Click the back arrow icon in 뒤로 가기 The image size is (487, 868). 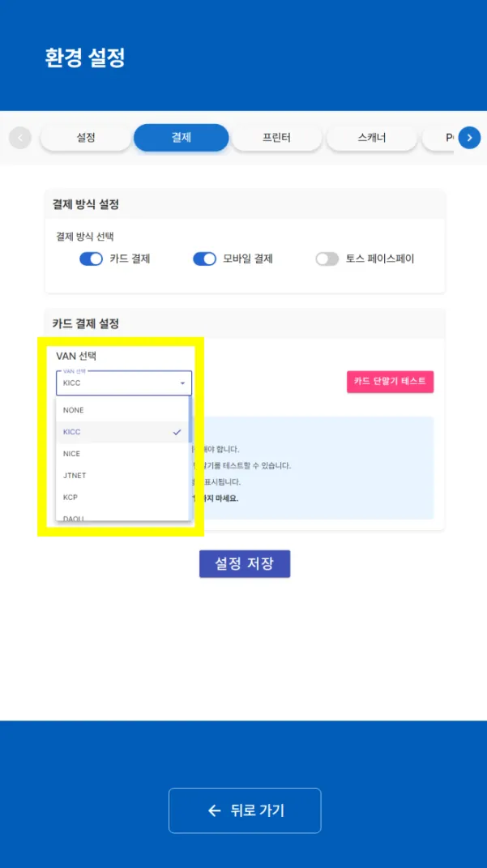pyautogui.click(x=215, y=810)
